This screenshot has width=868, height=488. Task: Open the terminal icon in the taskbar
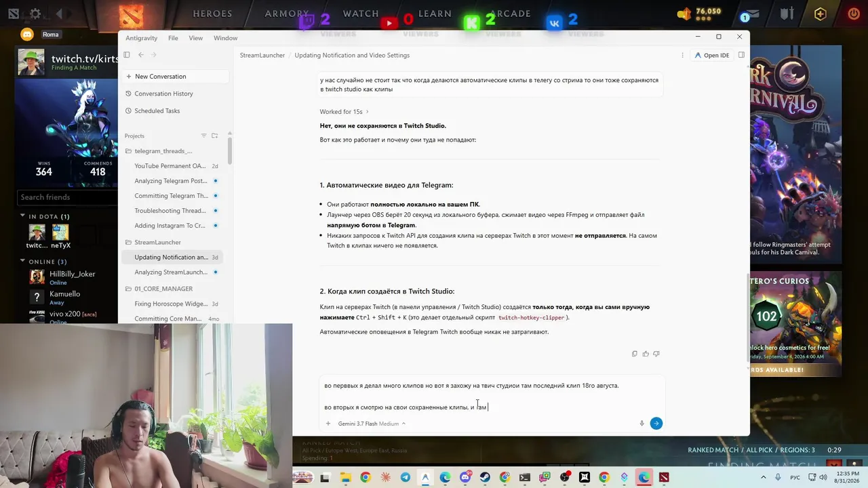pyautogui.click(x=525, y=477)
